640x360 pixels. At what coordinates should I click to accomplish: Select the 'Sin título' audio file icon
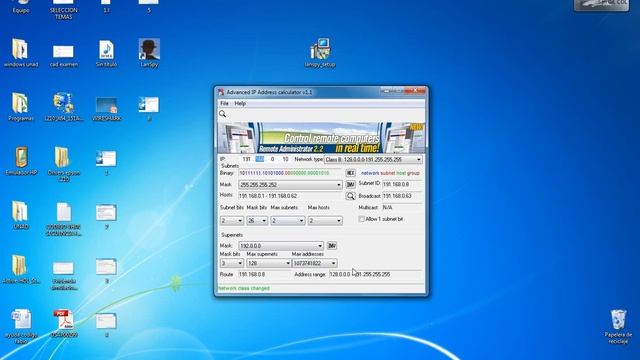(106, 53)
